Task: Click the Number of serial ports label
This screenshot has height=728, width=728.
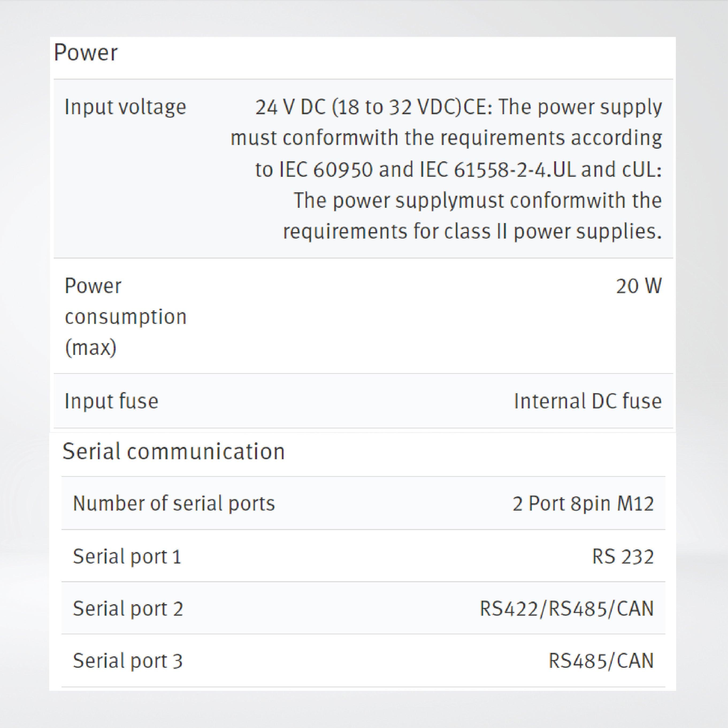Action: coord(174,503)
